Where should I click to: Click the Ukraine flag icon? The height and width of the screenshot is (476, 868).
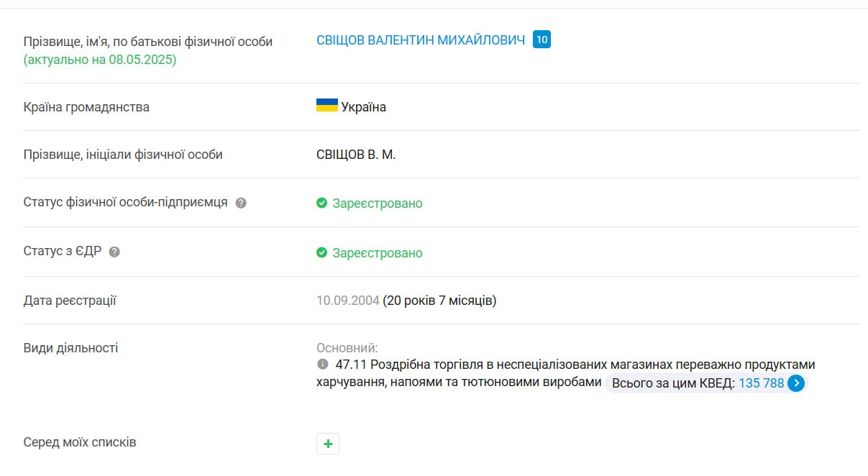coord(326,106)
